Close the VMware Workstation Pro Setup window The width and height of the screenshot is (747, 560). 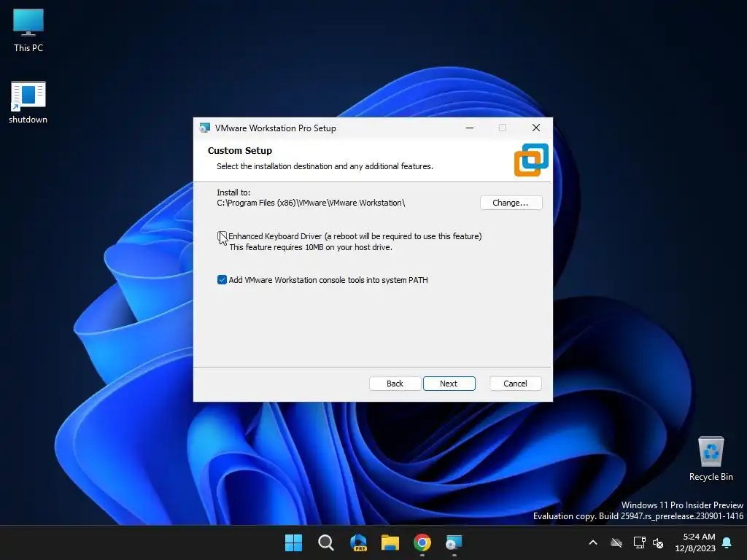536,128
